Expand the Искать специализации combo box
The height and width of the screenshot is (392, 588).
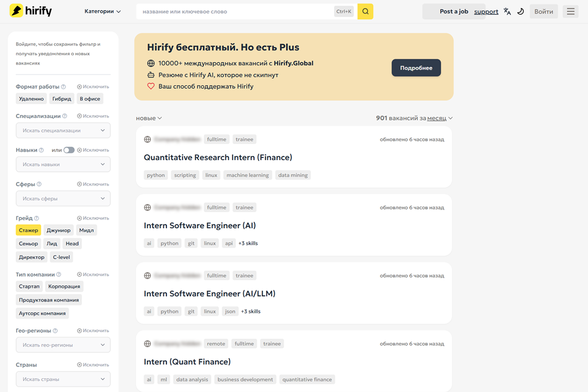coord(63,130)
